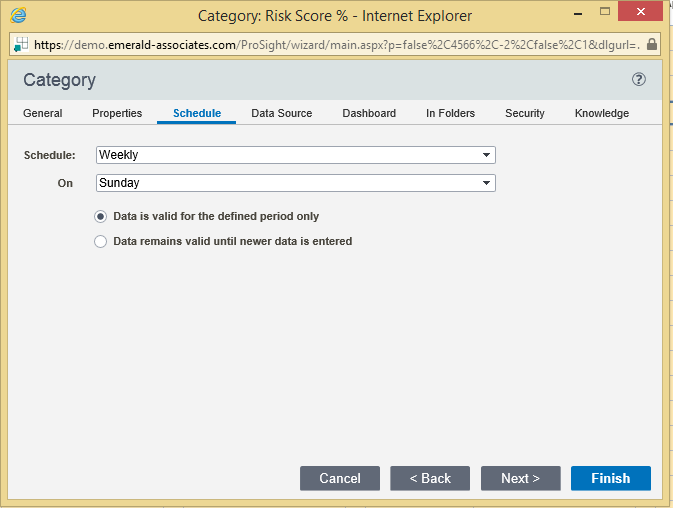Click the Cancel button
The image size is (673, 508).
(x=340, y=478)
